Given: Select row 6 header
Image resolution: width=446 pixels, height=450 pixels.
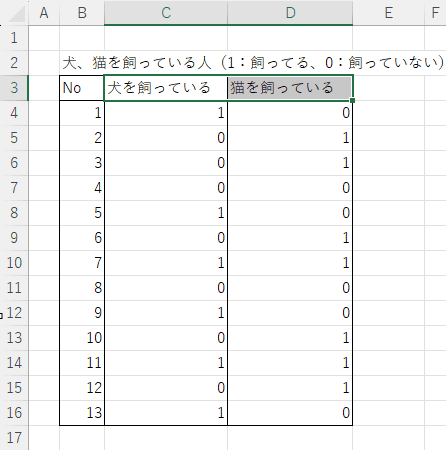Looking at the screenshot, I should click(x=14, y=163).
